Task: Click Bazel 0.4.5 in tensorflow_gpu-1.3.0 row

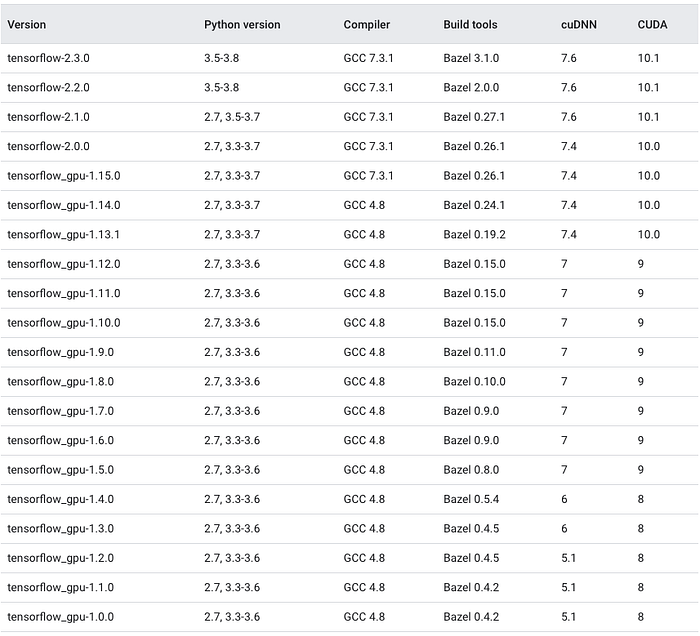Action: 471,529
